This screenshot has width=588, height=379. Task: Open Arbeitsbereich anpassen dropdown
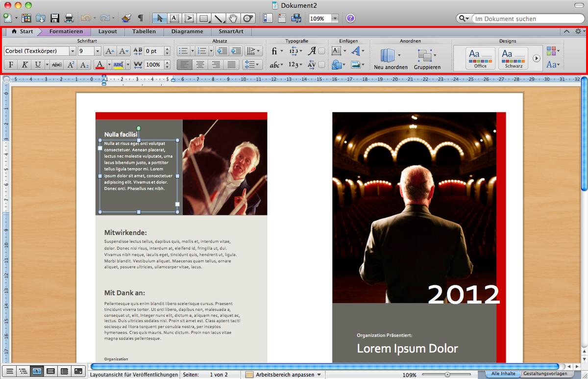click(x=283, y=375)
